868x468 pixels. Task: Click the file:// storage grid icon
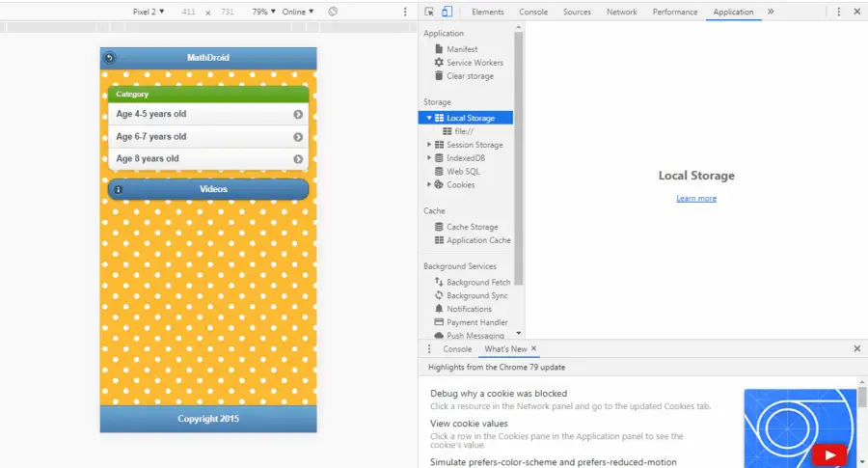tap(448, 131)
